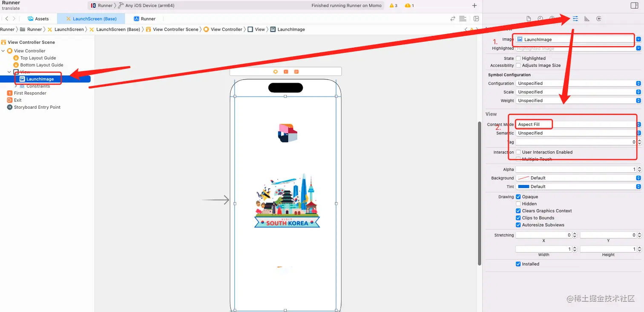Click the swap editor arrows icon
This screenshot has width=644, height=312.
453,19
